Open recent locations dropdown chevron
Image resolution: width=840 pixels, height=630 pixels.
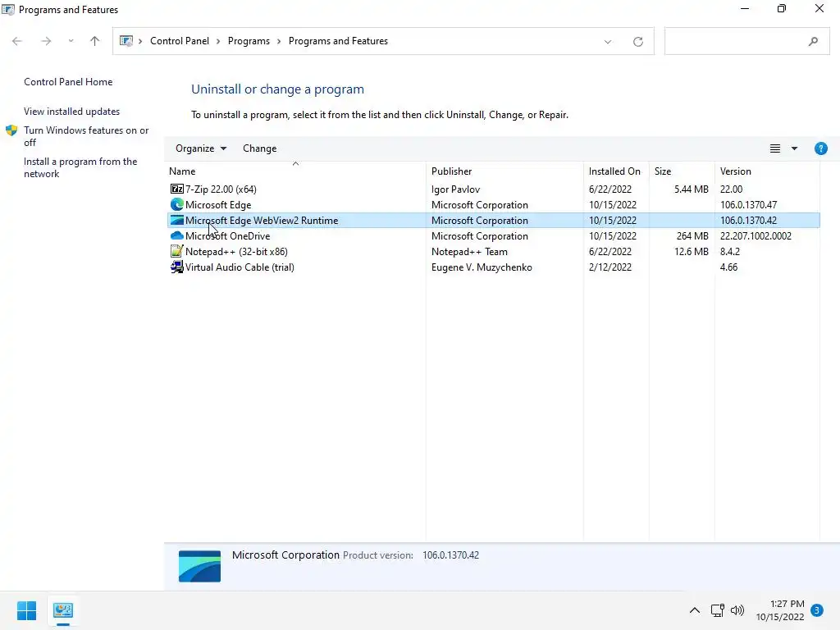click(71, 41)
